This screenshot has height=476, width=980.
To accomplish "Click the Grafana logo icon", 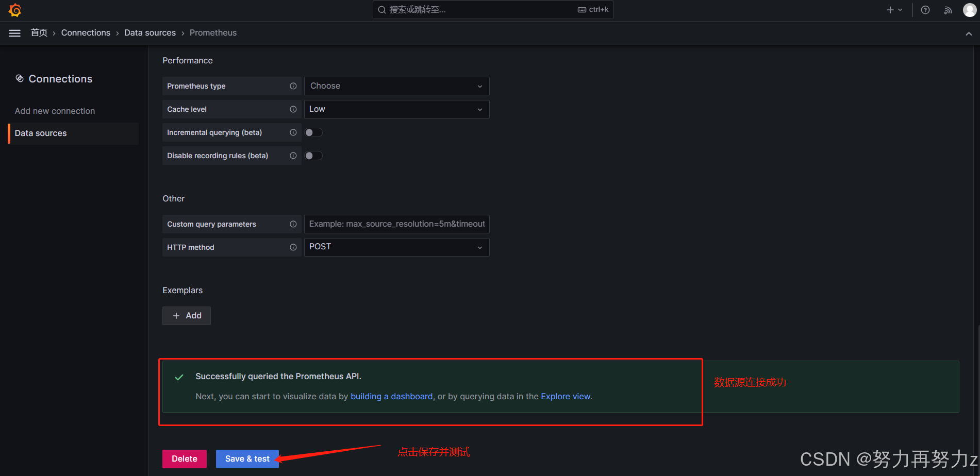I will click(15, 10).
